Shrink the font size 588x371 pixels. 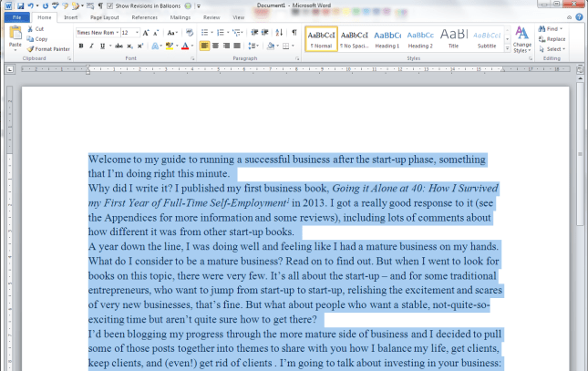156,33
